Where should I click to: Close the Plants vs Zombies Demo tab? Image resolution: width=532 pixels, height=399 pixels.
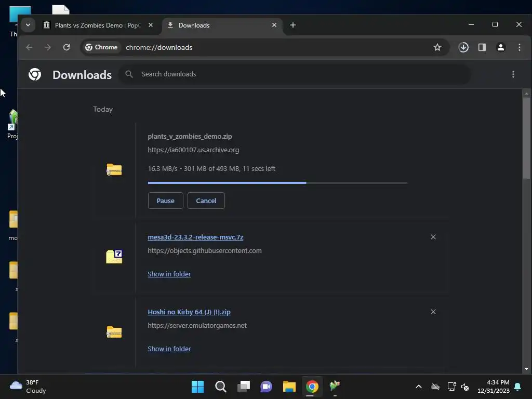[x=151, y=25]
